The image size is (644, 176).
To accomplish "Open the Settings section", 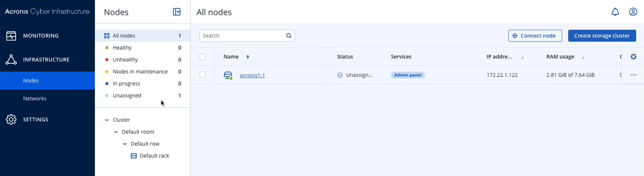I will [x=36, y=119].
